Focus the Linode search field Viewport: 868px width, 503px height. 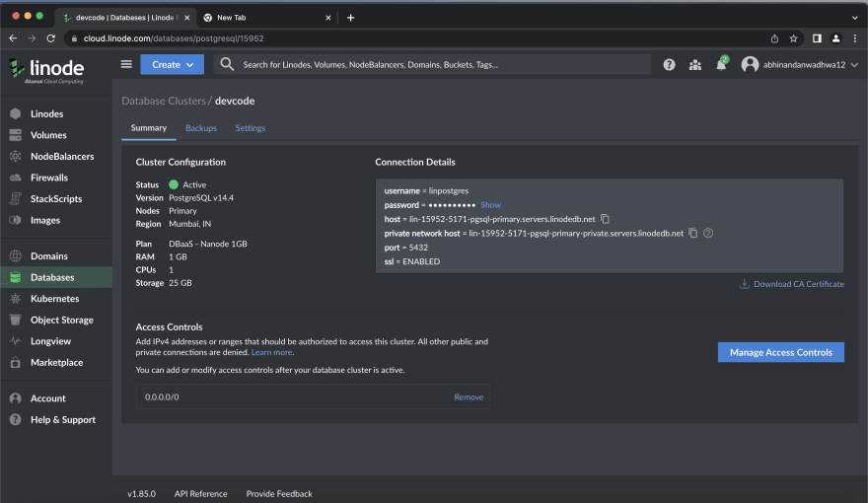pos(432,65)
